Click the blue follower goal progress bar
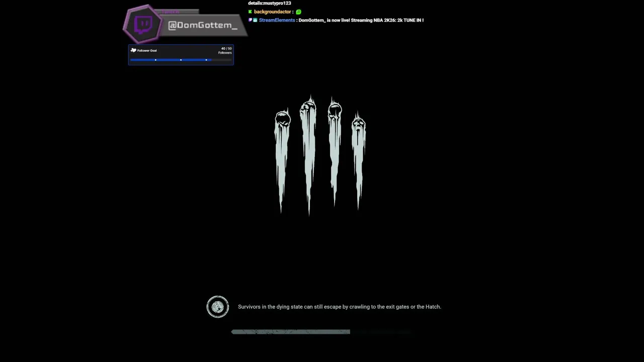Screen dimensions: 644x362 click(x=181, y=60)
